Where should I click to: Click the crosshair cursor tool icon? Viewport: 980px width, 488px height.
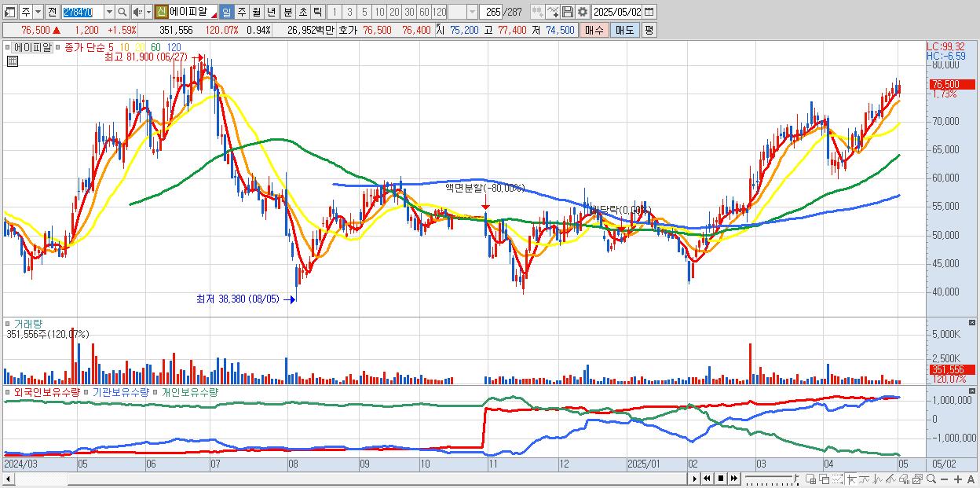(851, 479)
